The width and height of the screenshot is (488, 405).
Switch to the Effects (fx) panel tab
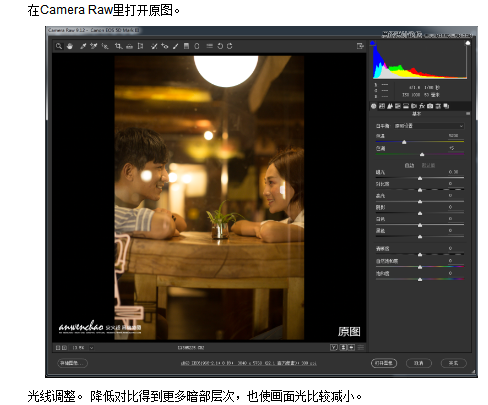(x=422, y=106)
